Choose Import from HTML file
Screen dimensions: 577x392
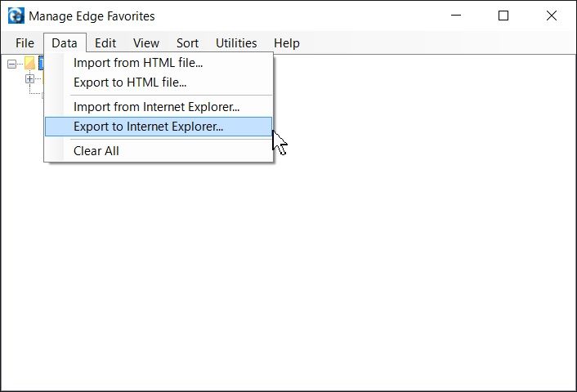(x=159, y=63)
